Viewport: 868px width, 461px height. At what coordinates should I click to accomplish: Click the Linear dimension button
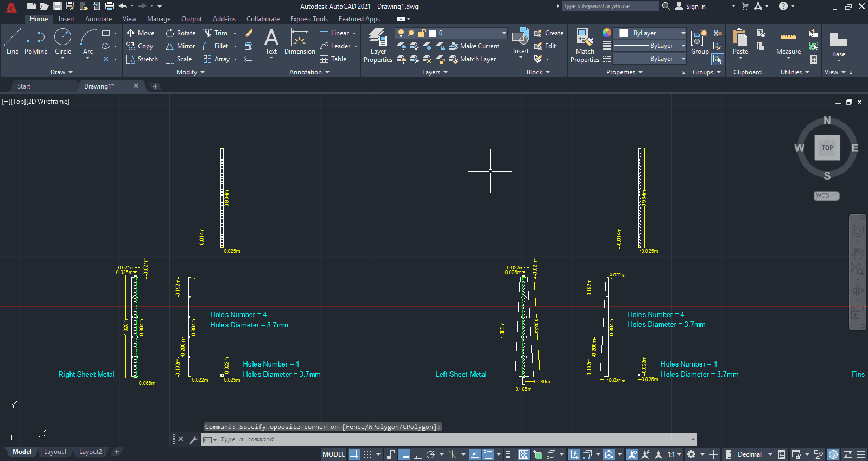tap(334, 33)
